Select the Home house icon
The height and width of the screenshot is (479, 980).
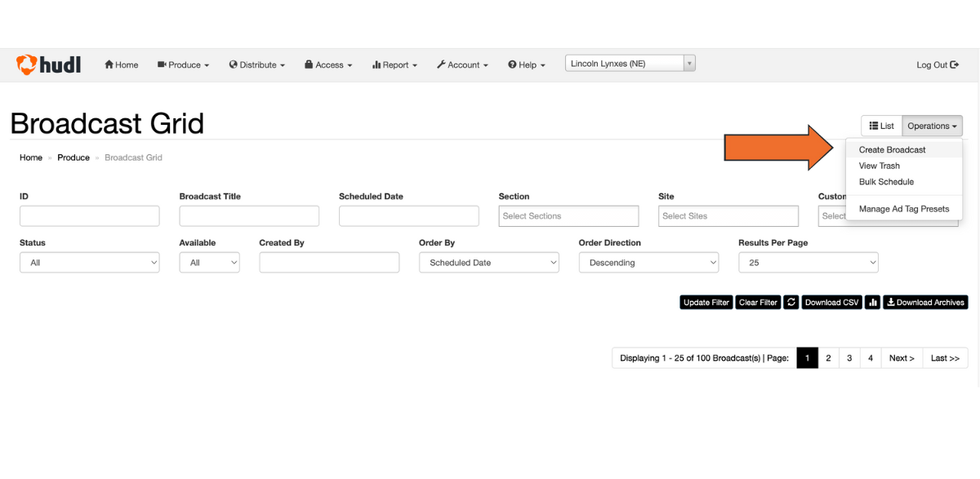click(108, 64)
